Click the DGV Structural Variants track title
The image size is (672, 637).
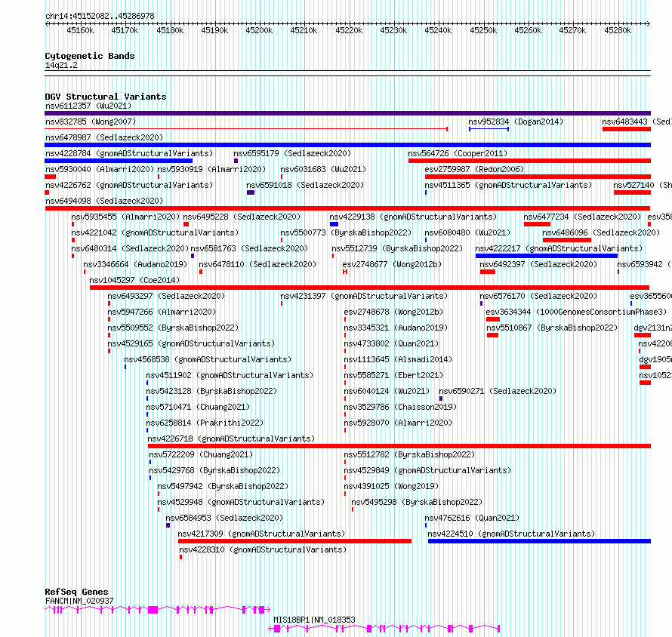(106, 97)
